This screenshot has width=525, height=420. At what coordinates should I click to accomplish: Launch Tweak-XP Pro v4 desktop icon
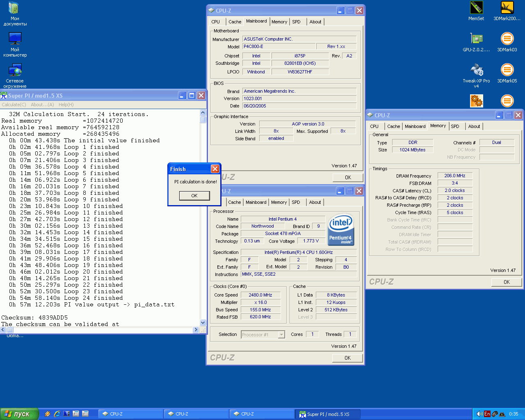[476, 75]
